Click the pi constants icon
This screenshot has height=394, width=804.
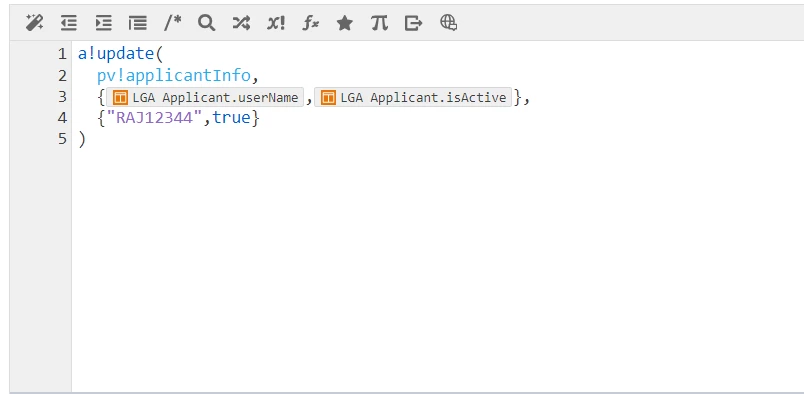(379, 23)
